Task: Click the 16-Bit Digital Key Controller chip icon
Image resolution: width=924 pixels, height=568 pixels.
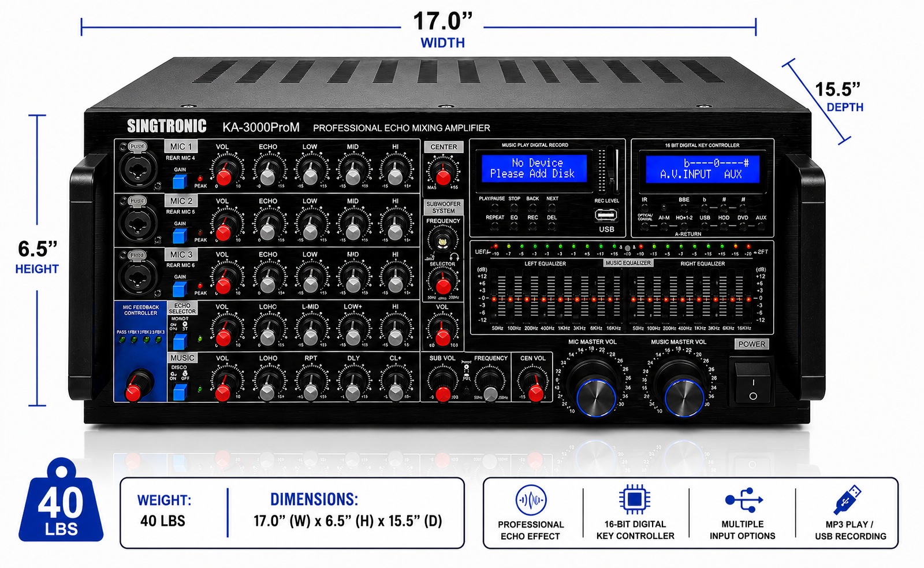Action: tap(635, 499)
